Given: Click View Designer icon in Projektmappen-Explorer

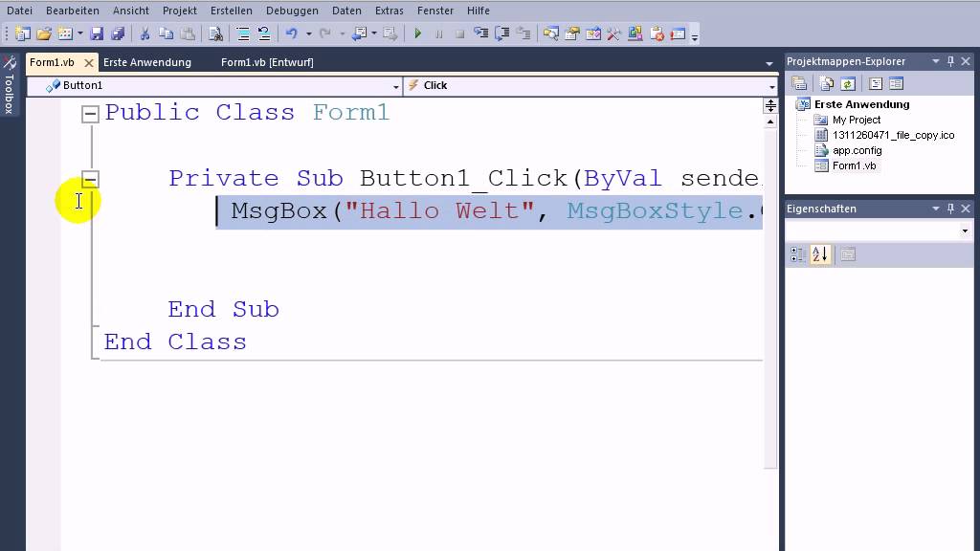Looking at the screenshot, I should pyautogui.click(x=896, y=84).
